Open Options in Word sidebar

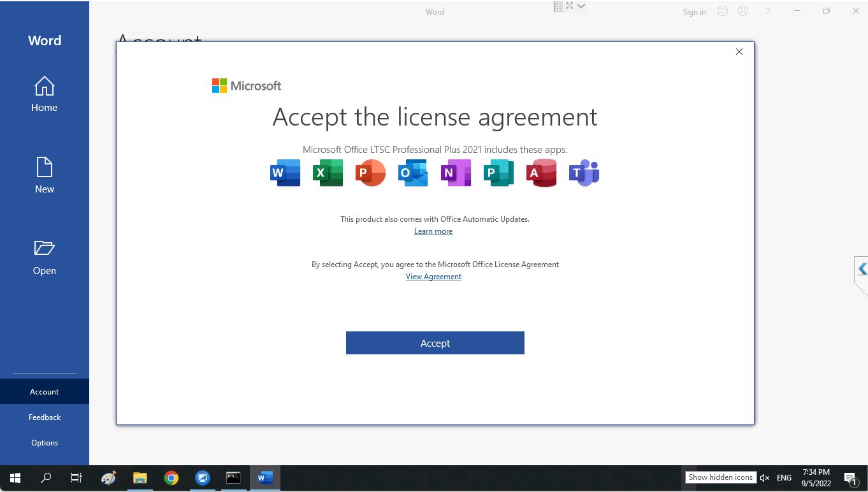coord(45,443)
